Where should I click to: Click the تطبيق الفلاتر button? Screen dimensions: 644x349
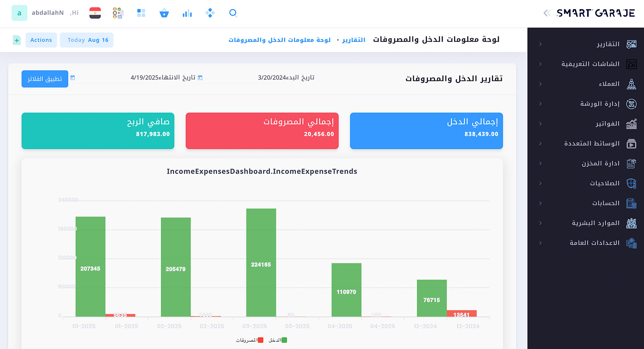tap(45, 79)
